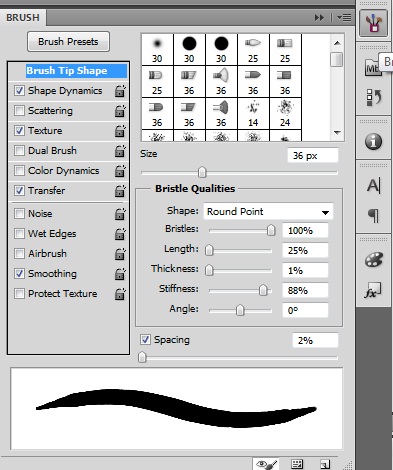Select the soft round 30 brush tip
This screenshot has width=393, height=470.
[x=157, y=49]
